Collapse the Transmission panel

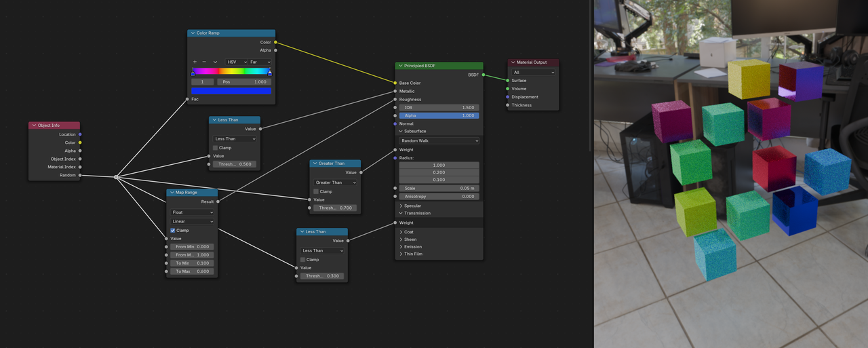click(x=401, y=213)
